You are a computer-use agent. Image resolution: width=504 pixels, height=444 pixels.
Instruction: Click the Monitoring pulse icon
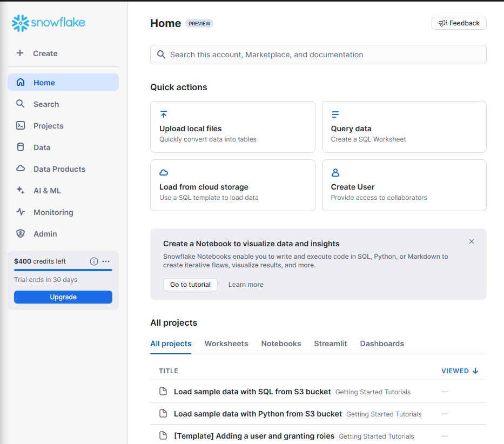[21, 212]
